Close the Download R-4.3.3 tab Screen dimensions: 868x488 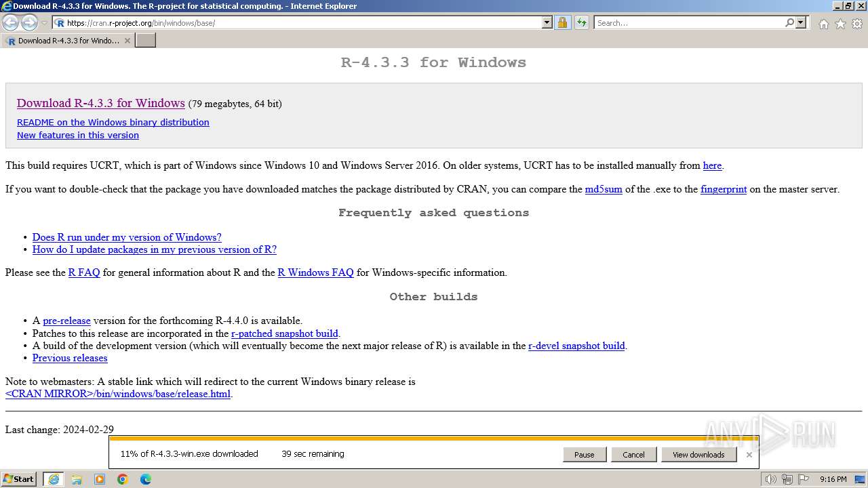[127, 41]
